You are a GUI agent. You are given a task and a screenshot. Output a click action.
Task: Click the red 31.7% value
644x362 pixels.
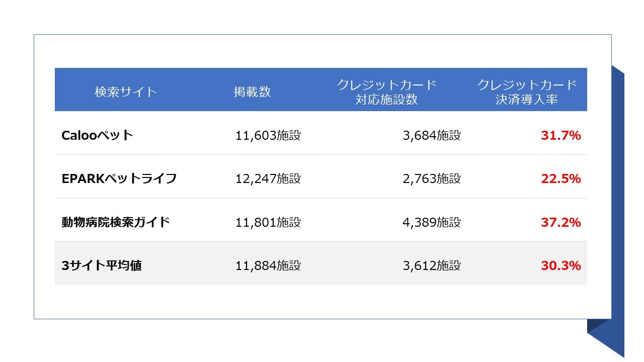[561, 135]
